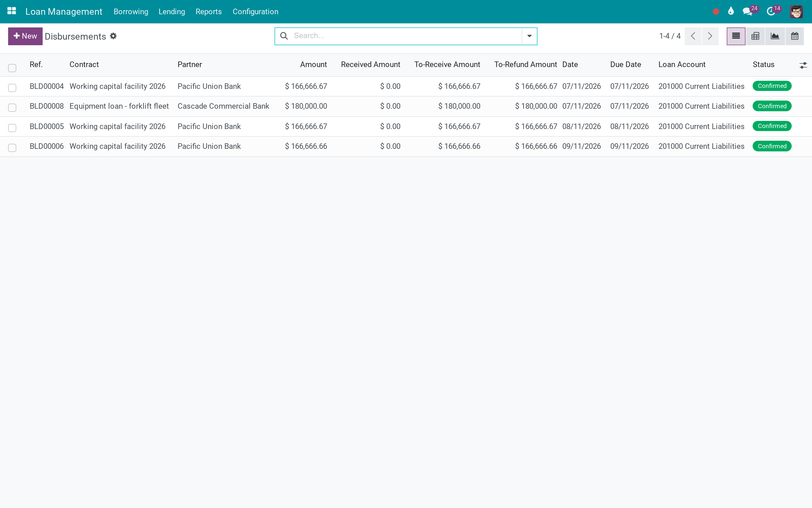The image size is (812, 508).
Task: Sort by Partner column header
Action: click(x=190, y=65)
